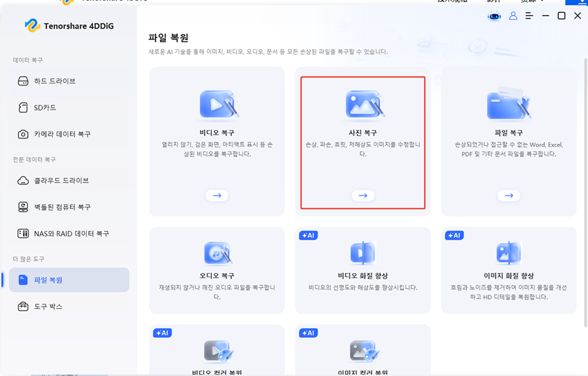
Task: Open the hamburger menu icon
Action: (529, 16)
